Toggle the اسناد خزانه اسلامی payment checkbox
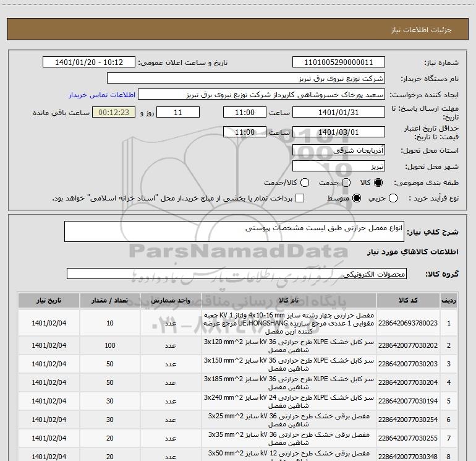Image resolution: width=476 pixels, height=461 pixels. [300, 198]
